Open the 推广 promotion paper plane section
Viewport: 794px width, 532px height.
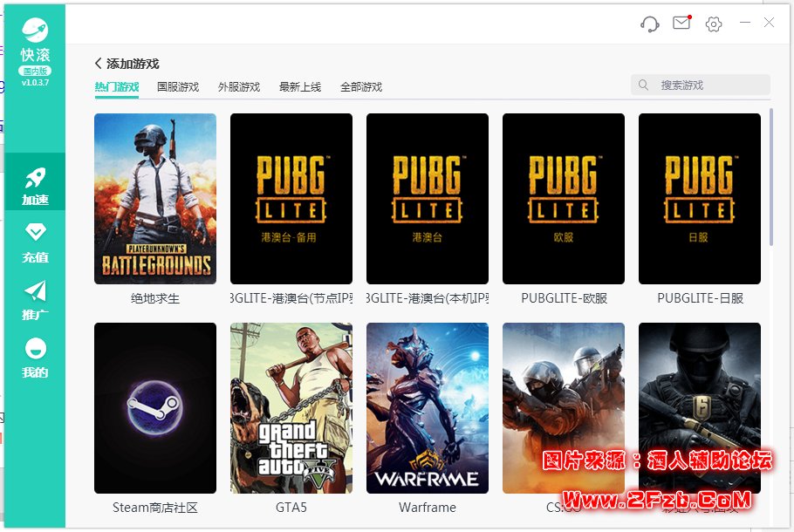click(x=35, y=301)
